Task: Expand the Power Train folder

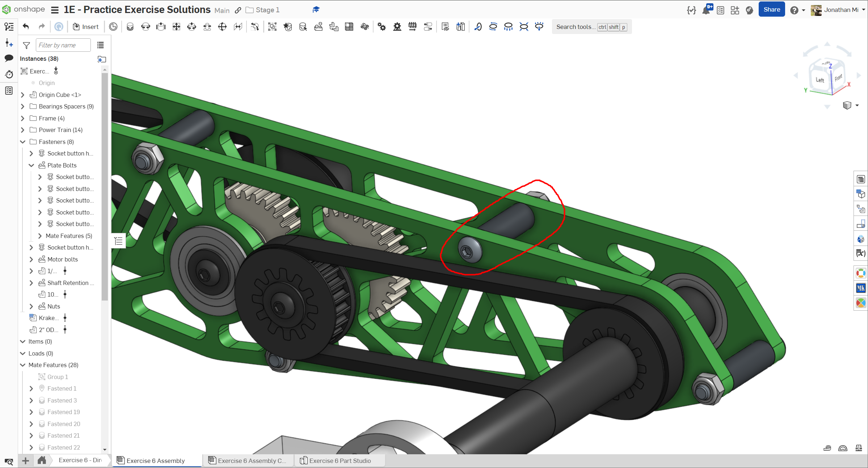Action: coord(23,130)
